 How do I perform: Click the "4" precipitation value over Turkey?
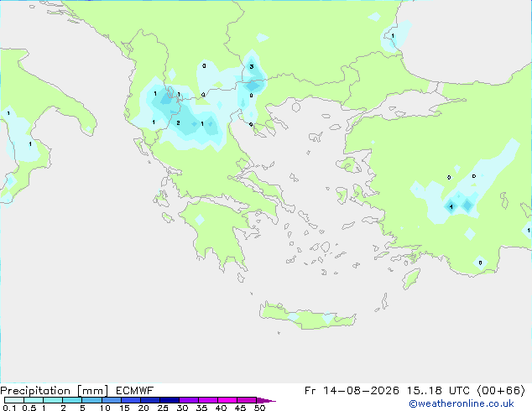click(451, 206)
